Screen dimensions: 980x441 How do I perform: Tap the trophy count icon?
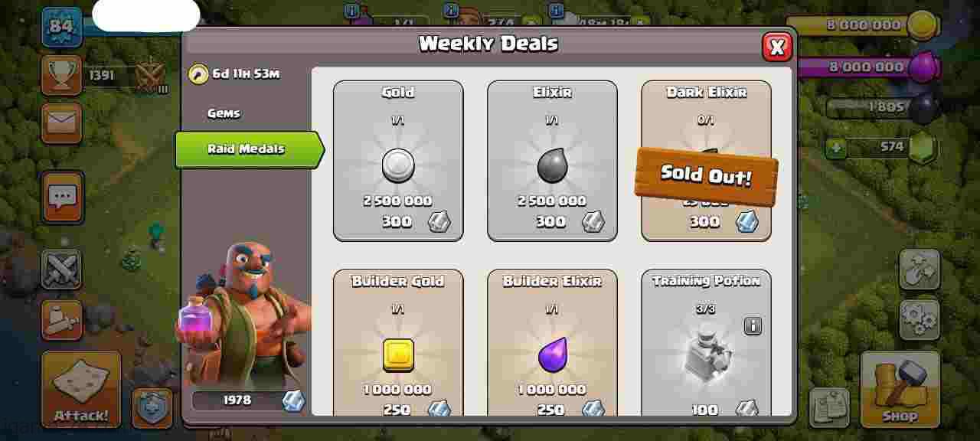pos(61,74)
